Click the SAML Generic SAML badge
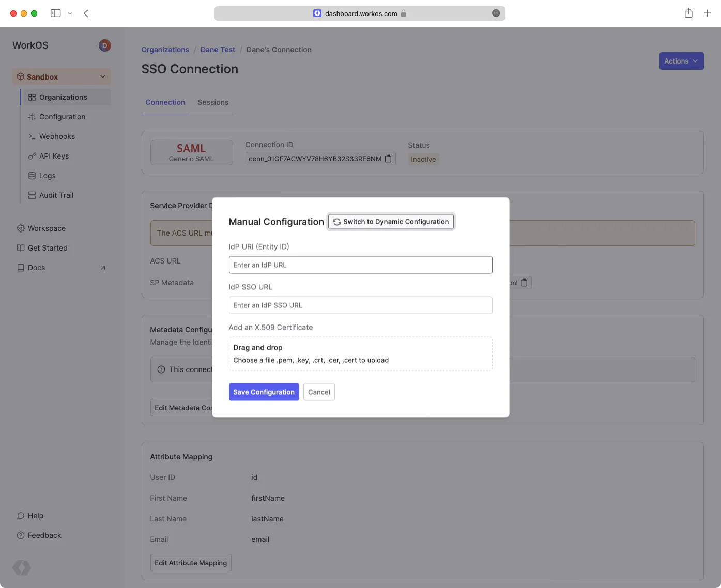The height and width of the screenshot is (588, 721). click(191, 152)
